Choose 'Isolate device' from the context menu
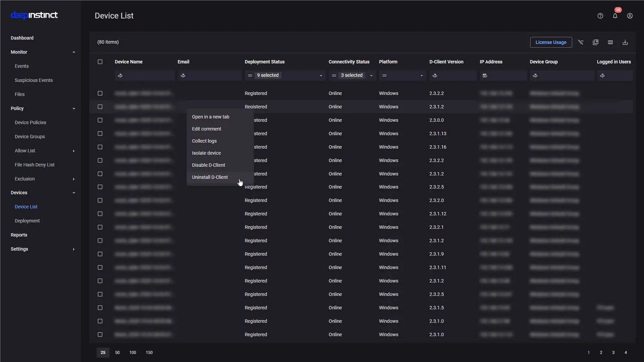 (x=220, y=153)
